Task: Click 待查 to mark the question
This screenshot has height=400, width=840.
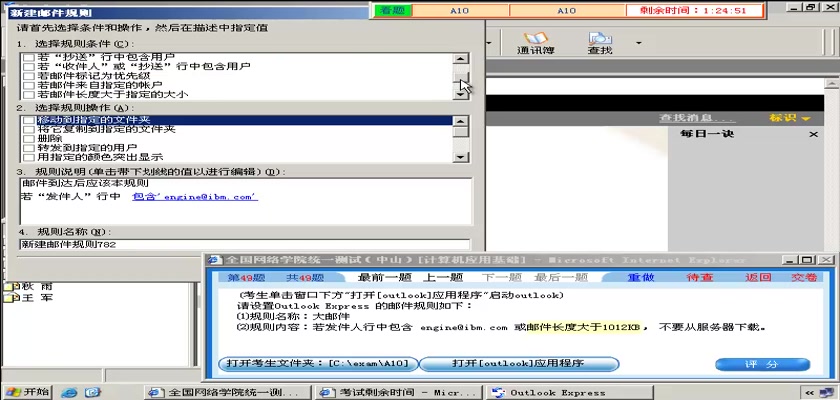Action: [700, 277]
